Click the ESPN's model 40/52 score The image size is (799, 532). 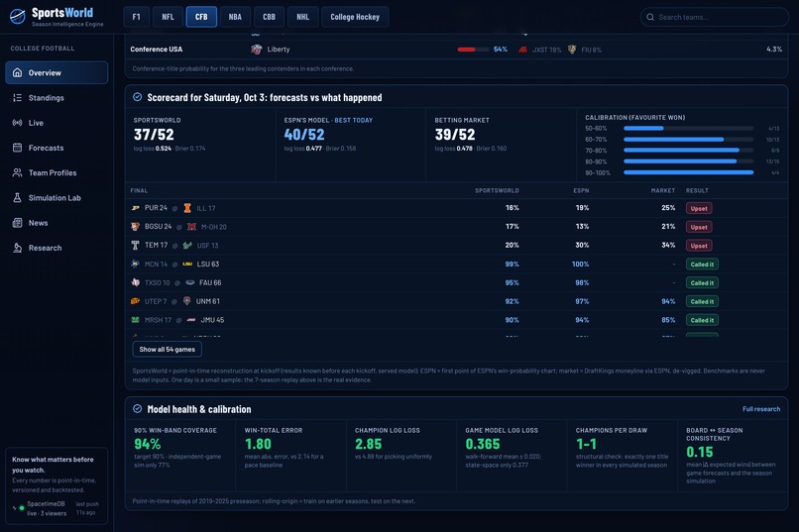tap(304, 135)
